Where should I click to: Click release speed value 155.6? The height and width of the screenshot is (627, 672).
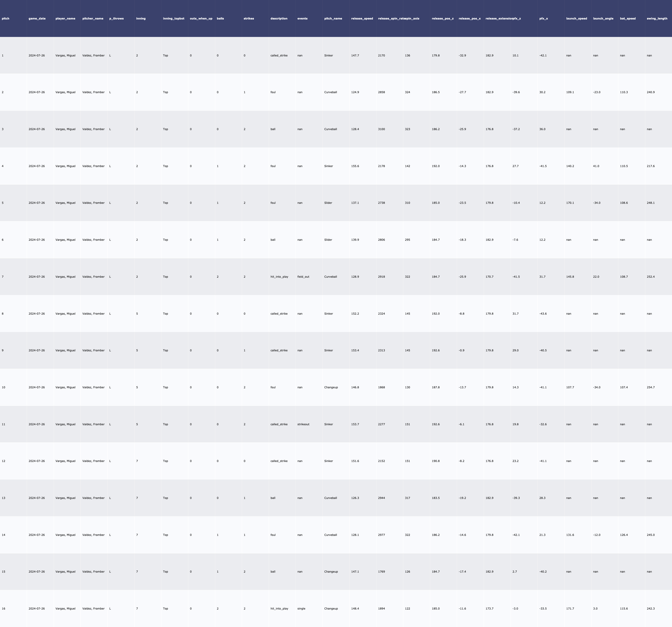point(355,166)
